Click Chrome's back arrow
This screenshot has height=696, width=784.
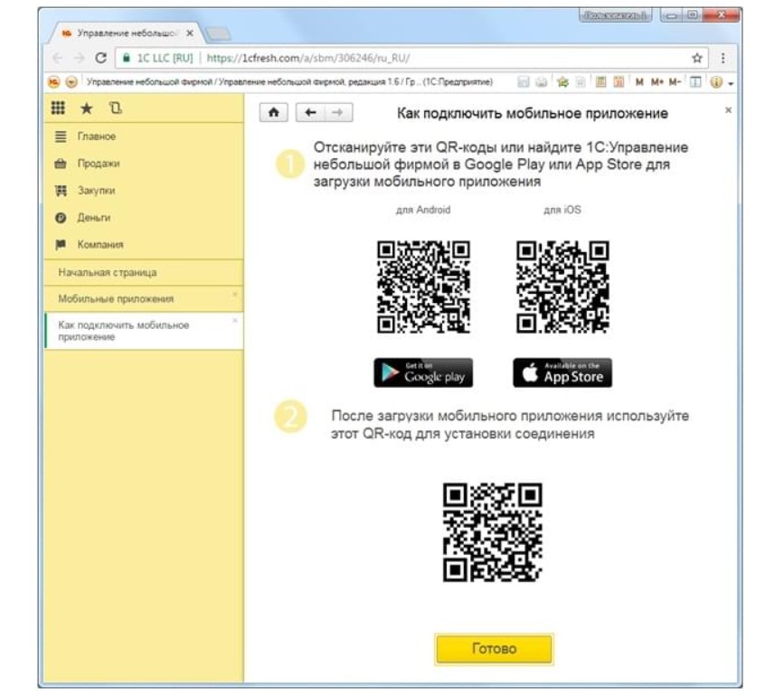(58, 58)
